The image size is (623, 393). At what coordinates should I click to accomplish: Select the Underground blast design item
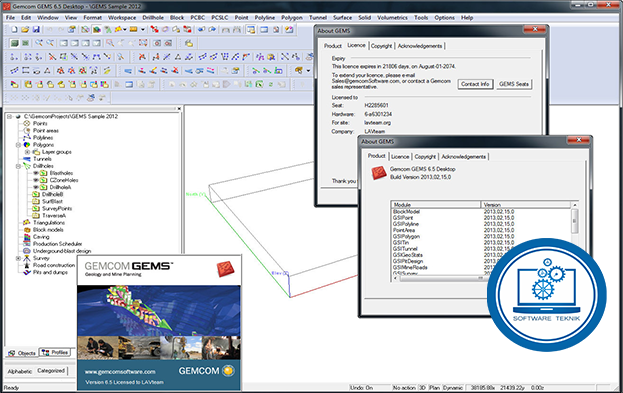click(62, 251)
